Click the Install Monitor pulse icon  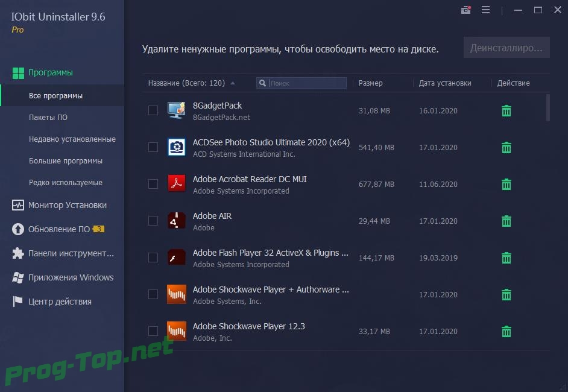click(17, 205)
